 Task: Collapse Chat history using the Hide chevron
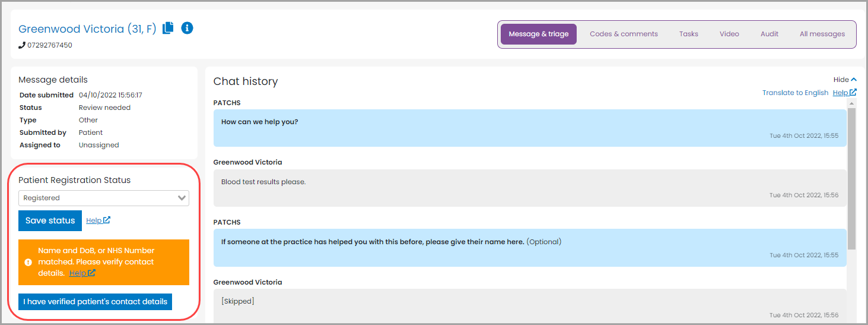854,80
